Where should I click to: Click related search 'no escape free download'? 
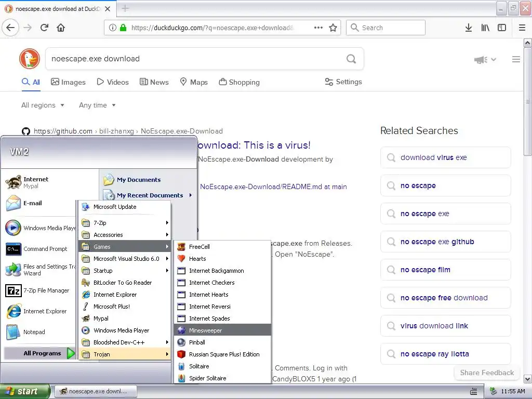[445, 298]
